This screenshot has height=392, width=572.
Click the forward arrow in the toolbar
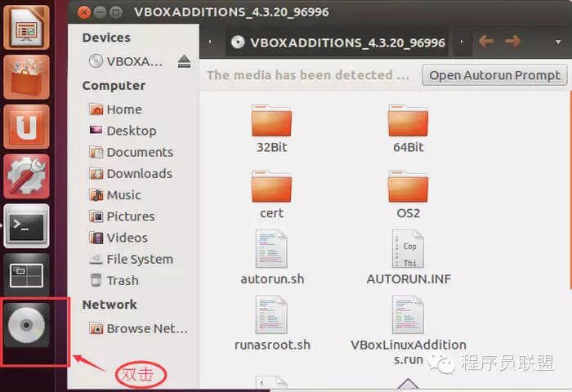(x=512, y=41)
